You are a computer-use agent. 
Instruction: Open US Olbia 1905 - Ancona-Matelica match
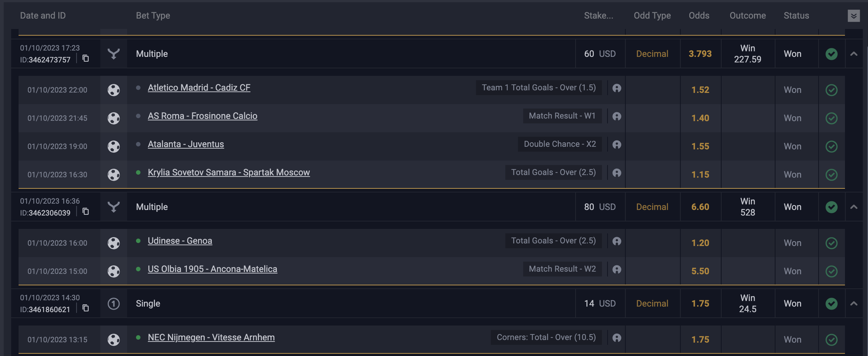pyautogui.click(x=212, y=269)
